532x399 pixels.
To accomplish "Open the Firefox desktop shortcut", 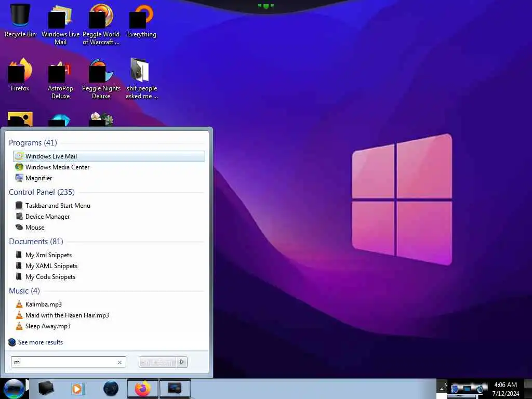I will click(x=20, y=75).
